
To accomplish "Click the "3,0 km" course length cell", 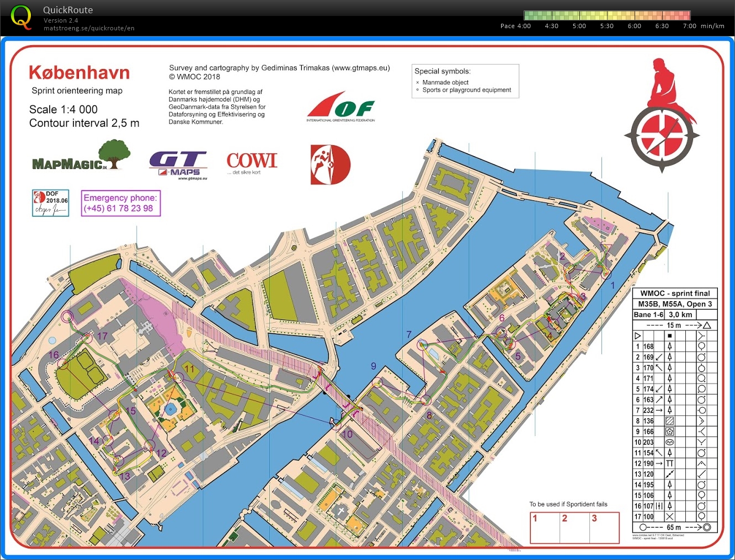I will pos(680,314).
